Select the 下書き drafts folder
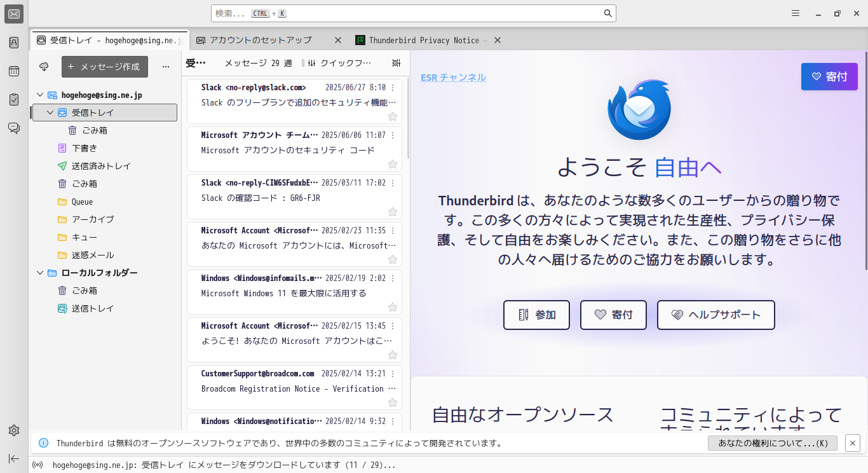 104,148
